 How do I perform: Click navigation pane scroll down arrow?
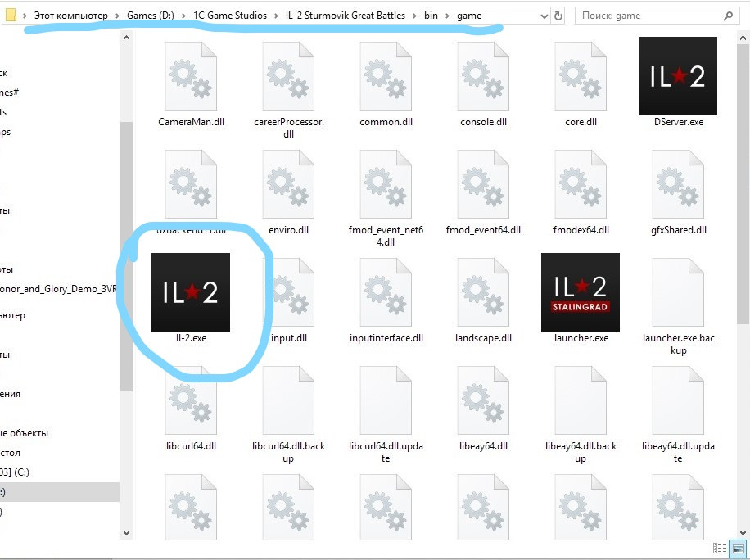pyautogui.click(x=126, y=533)
